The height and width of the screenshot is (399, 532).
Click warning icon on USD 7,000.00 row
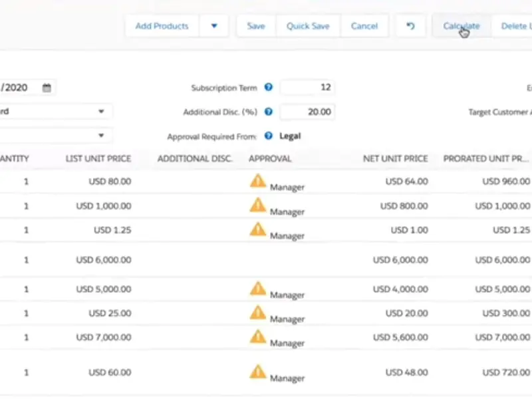257,336
